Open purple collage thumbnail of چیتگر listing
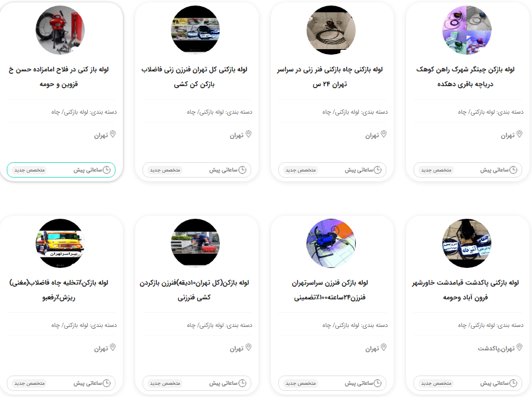The image size is (532, 397). coord(467,30)
